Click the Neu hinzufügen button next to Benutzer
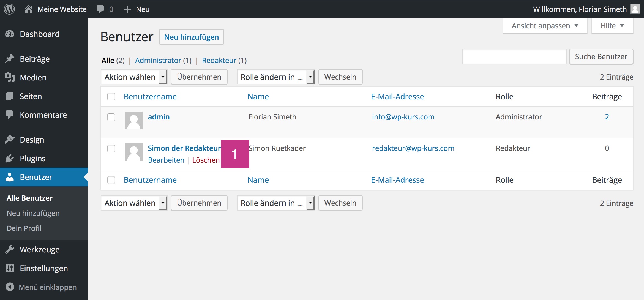644x300 pixels. [191, 37]
